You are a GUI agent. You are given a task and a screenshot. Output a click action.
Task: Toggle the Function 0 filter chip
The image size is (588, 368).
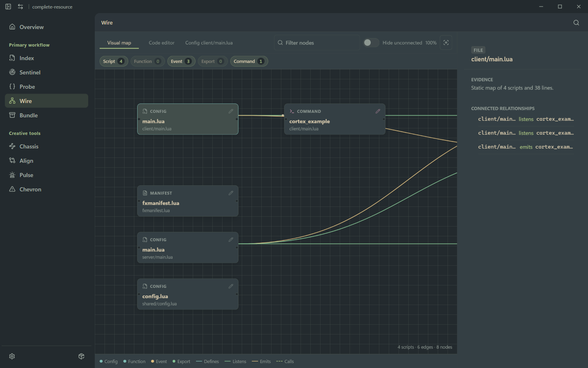click(148, 61)
